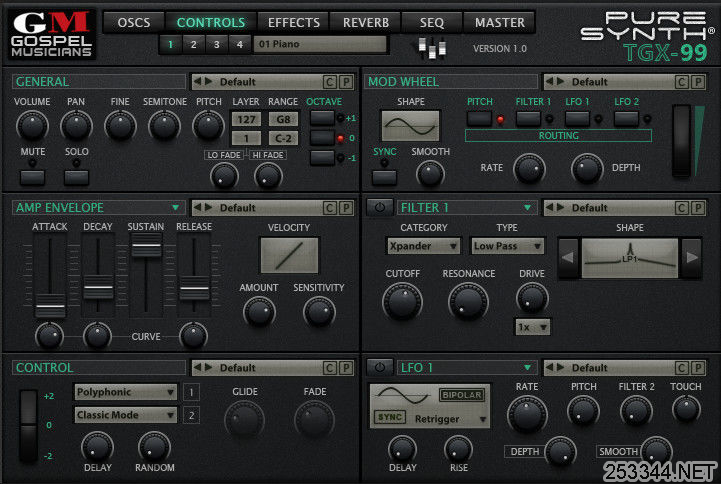Viewport: 721px width, 484px height.
Task: Copy the Mod Wheel preset with C
Action: pos(681,82)
